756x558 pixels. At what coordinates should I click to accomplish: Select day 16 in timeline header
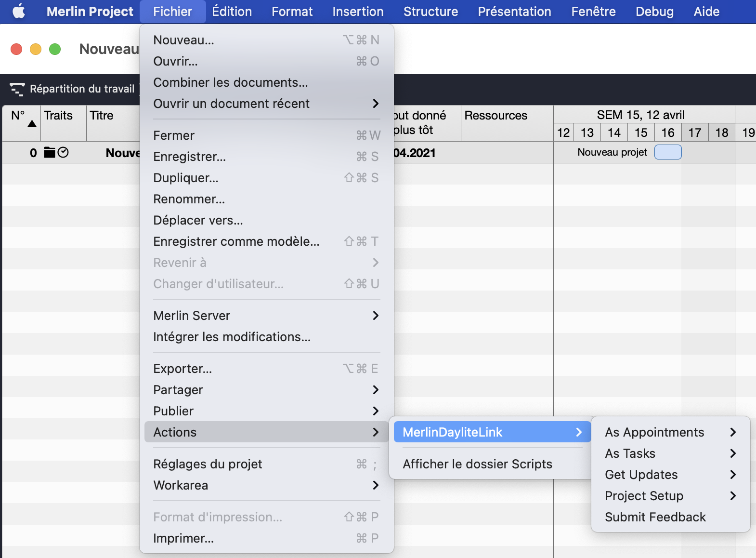coord(667,133)
